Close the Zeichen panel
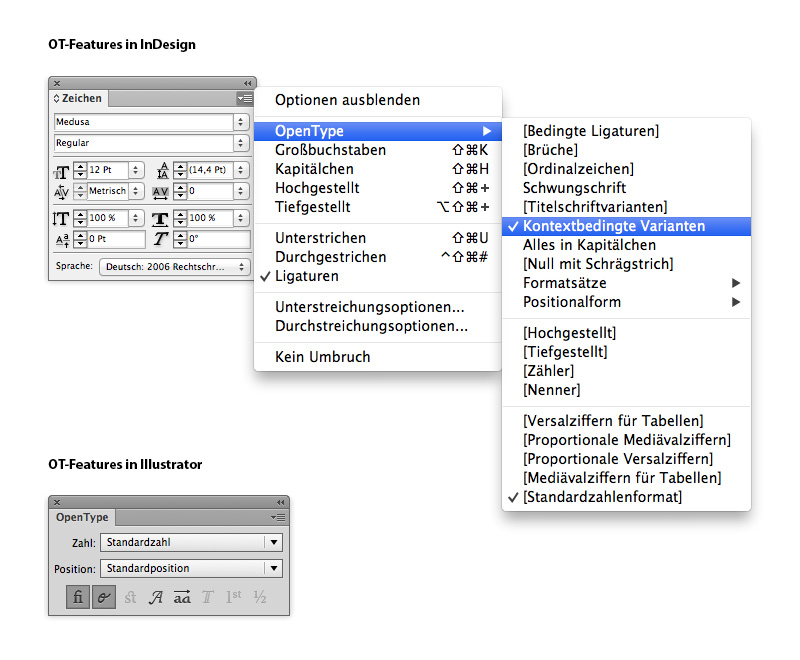This screenshot has width=800, height=660. pos(57,83)
